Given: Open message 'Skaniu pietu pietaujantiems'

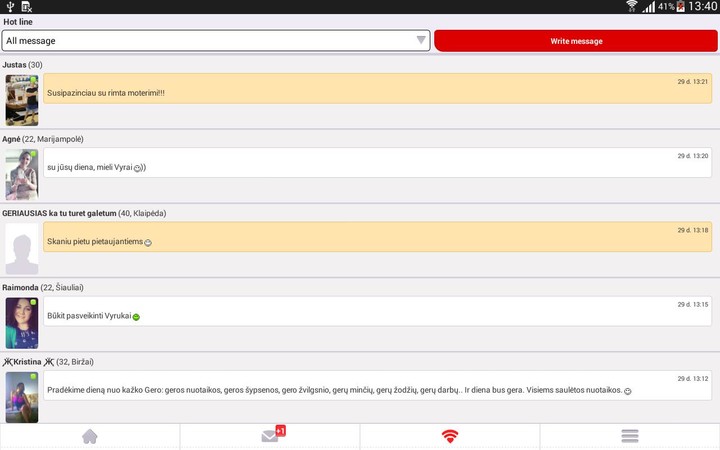Looking at the screenshot, I should tap(377, 237).
